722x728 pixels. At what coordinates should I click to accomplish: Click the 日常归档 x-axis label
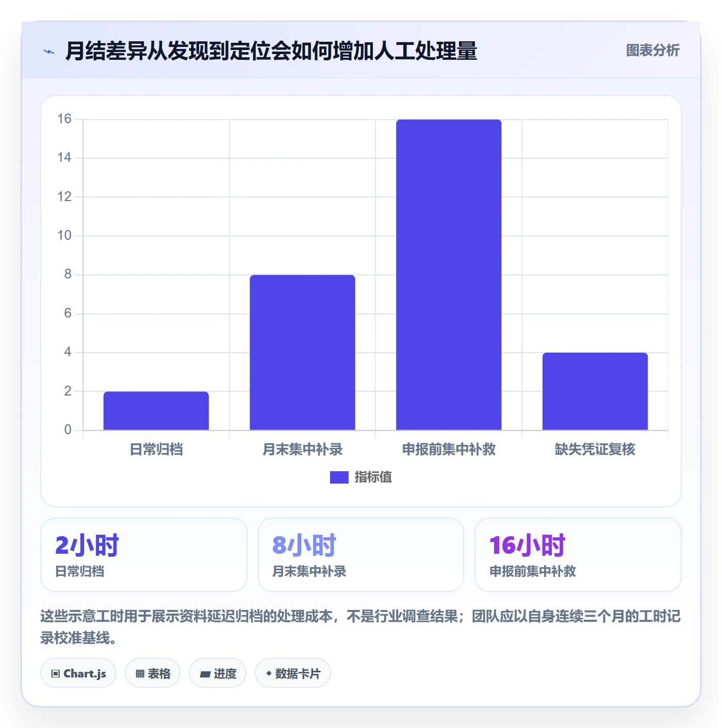156,450
